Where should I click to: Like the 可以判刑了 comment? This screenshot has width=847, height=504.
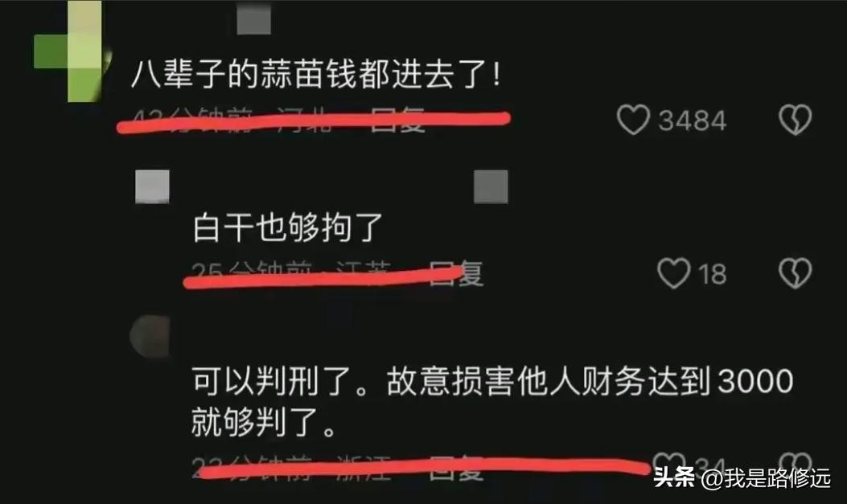pos(669,462)
